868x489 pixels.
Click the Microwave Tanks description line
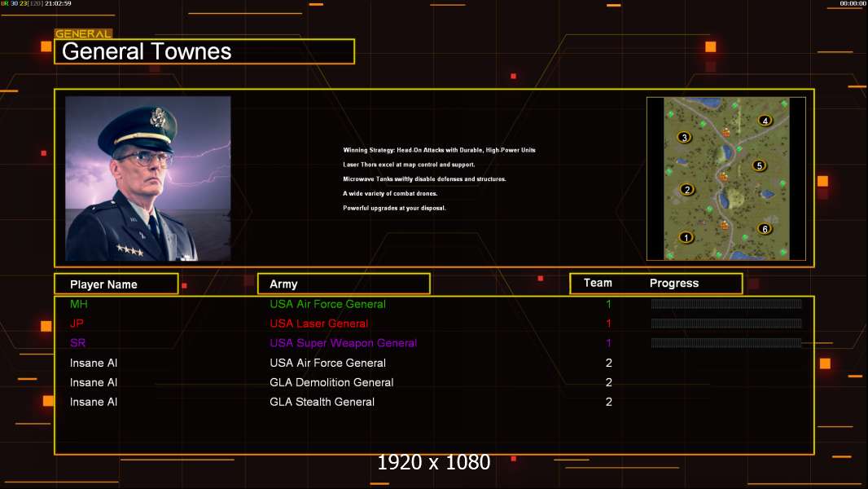[x=424, y=178]
